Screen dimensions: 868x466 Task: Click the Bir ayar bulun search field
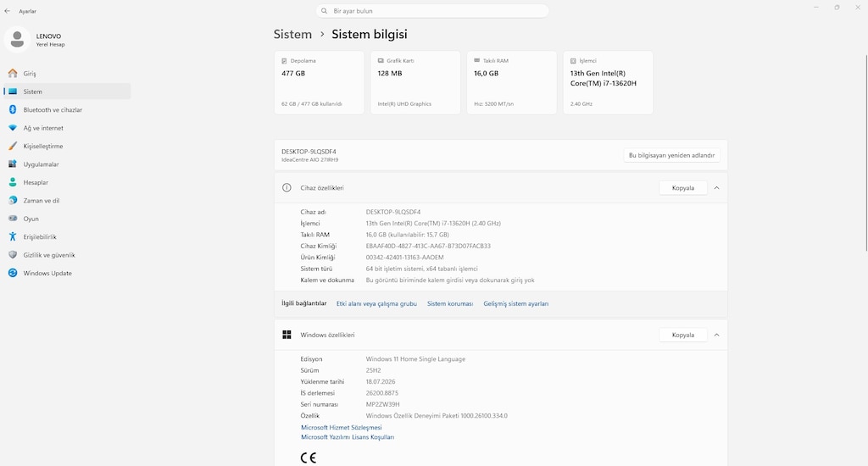coord(432,11)
